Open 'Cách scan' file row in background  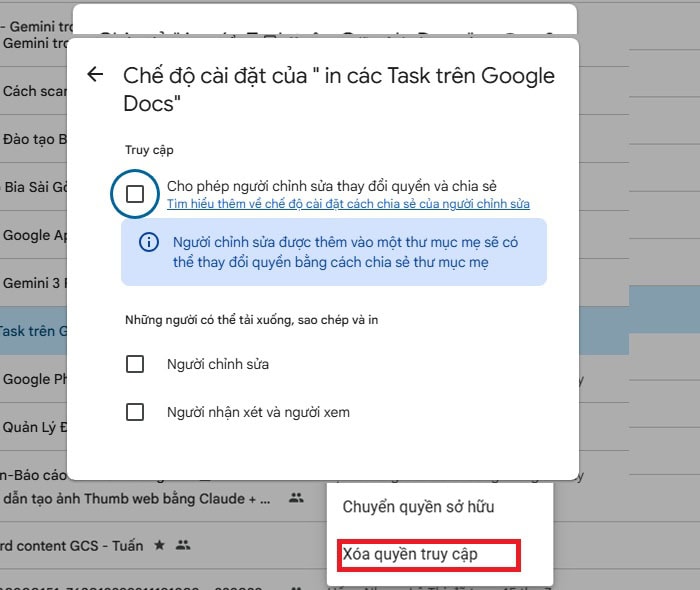click(34, 91)
